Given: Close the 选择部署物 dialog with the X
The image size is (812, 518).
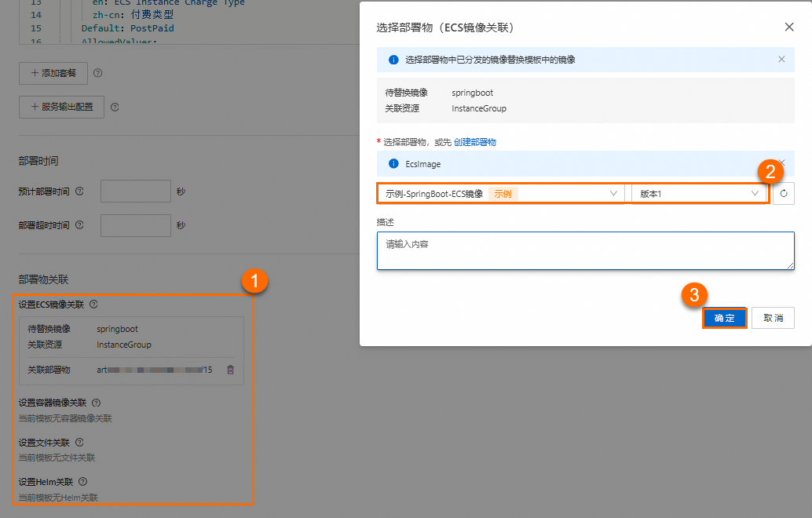Looking at the screenshot, I should (x=789, y=27).
